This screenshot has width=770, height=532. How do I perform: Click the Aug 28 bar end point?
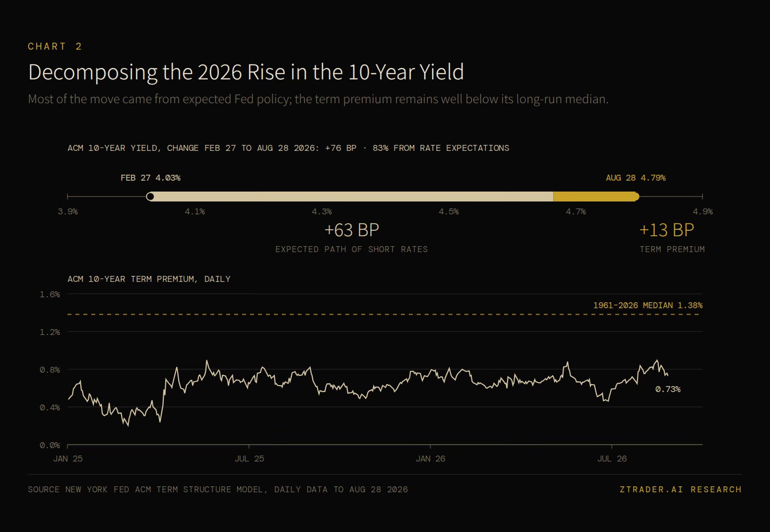(636, 197)
